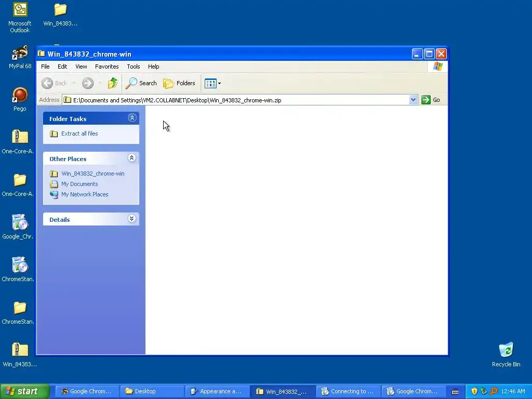Switch to Google Chrom MyPal taskbar item

[87, 391]
